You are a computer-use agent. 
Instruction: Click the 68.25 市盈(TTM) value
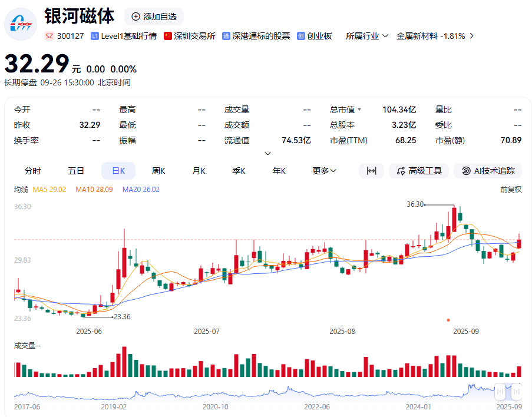405,140
